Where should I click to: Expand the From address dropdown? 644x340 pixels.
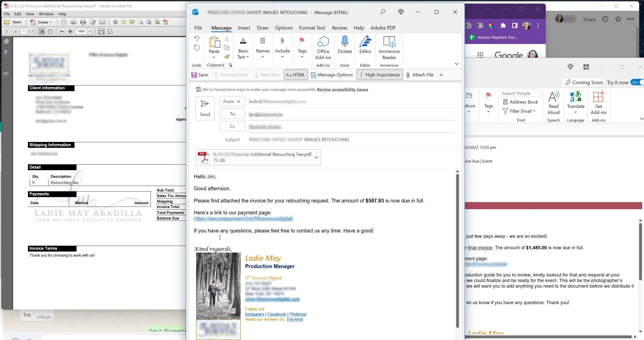point(232,101)
